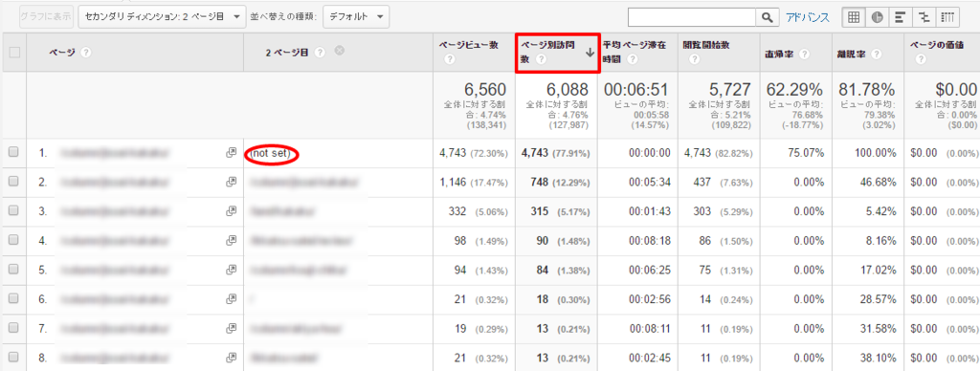
Task: Tick the checkbox for row 5
Action: coord(13,270)
